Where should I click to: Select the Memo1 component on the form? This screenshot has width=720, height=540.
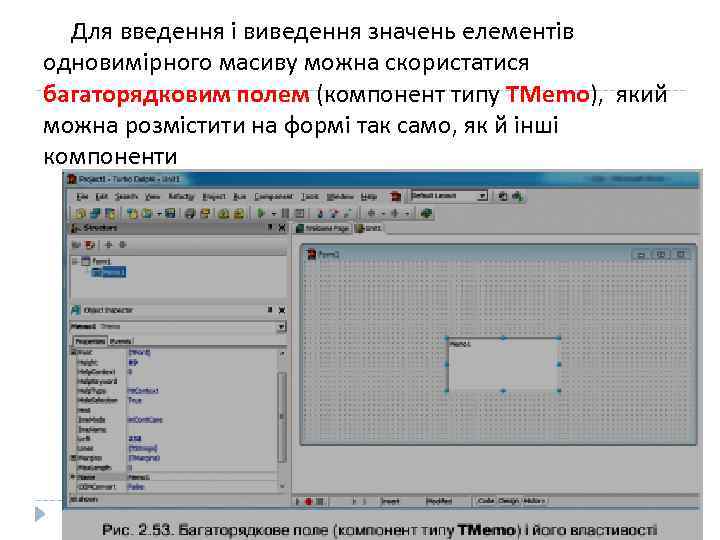click(x=503, y=365)
